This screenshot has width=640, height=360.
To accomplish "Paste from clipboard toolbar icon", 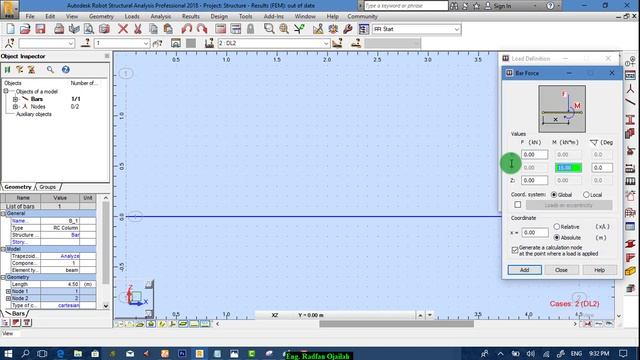I will [168, 29].
